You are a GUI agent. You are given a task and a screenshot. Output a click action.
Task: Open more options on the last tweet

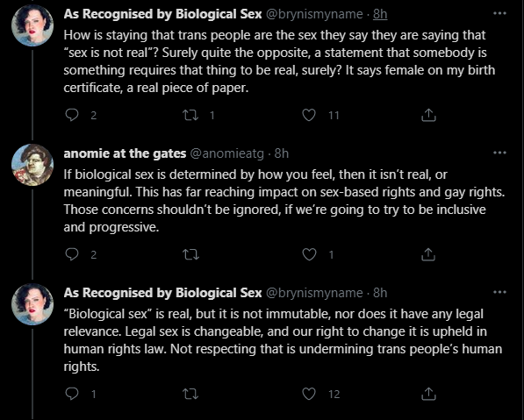tap(499, 292)
